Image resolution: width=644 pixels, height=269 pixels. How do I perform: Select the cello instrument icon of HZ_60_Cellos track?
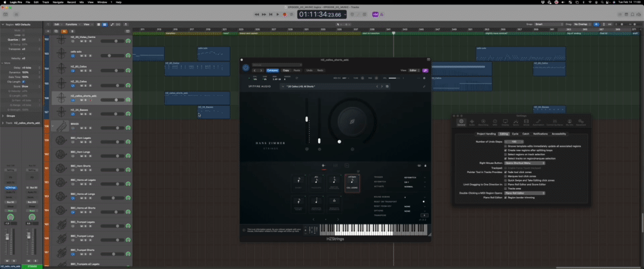click(x=61, y=69)
